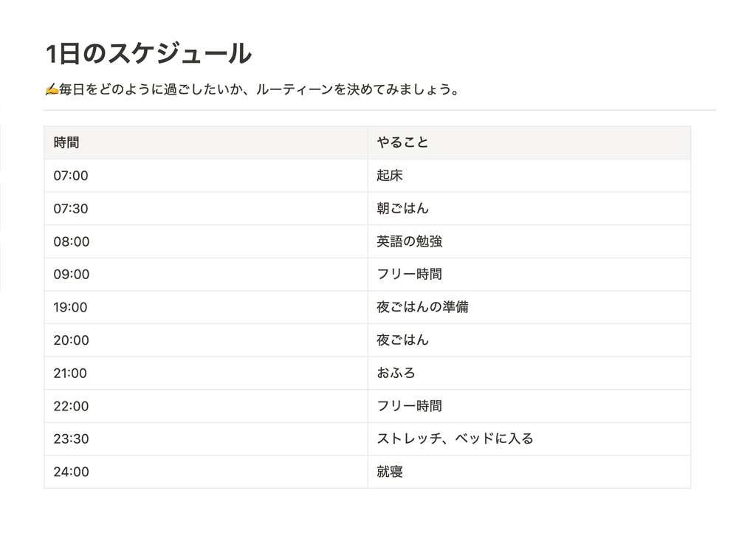Click the 朝ごはん cell
This screenshot has width=756, height=533.
pos(529,209)
